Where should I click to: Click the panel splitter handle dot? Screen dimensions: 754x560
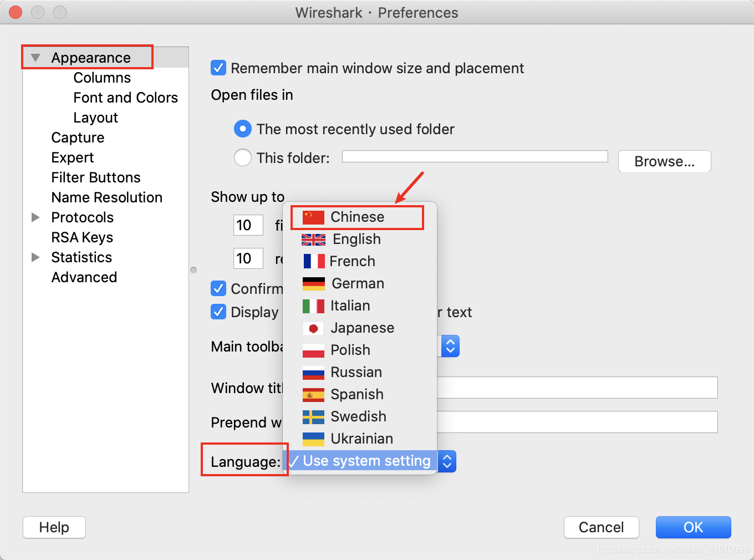coord(193,270)
